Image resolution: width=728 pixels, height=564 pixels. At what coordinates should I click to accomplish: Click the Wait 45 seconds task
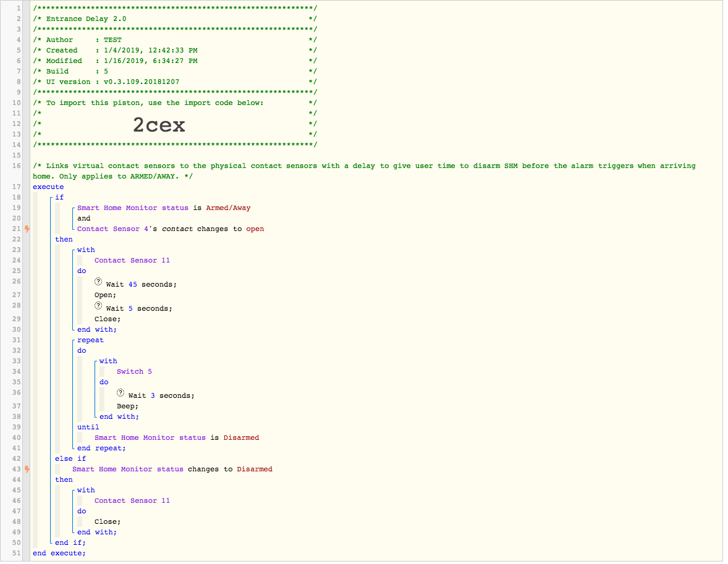pos(142,285)
